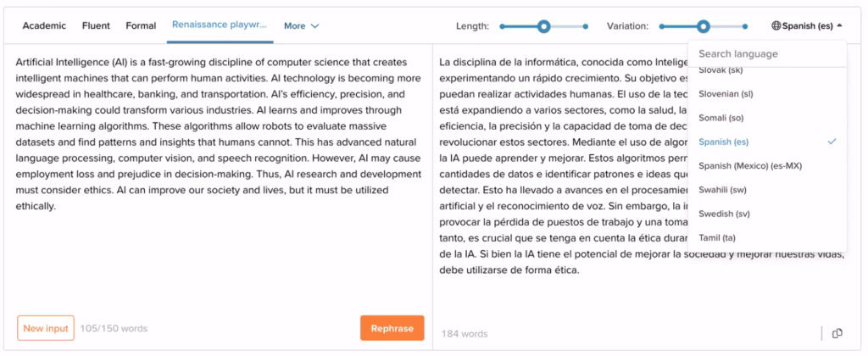Pick Spanish (Mexico) (es-MX) from list

[750, 165]
